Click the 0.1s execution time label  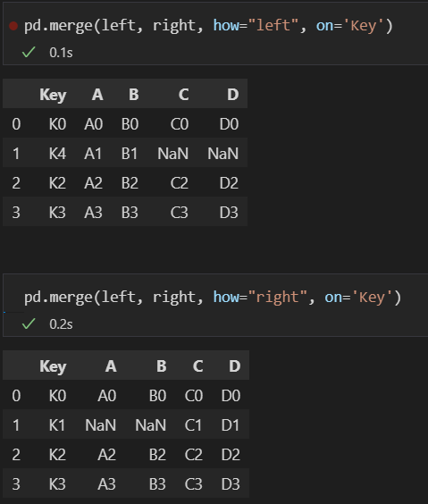pos(61,53)
